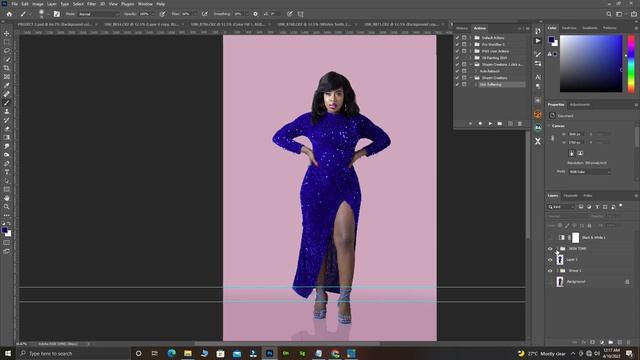The width and height of the screenshot is (640, 360).
Task: Select the Lasso tool
Action: [7, 51]
